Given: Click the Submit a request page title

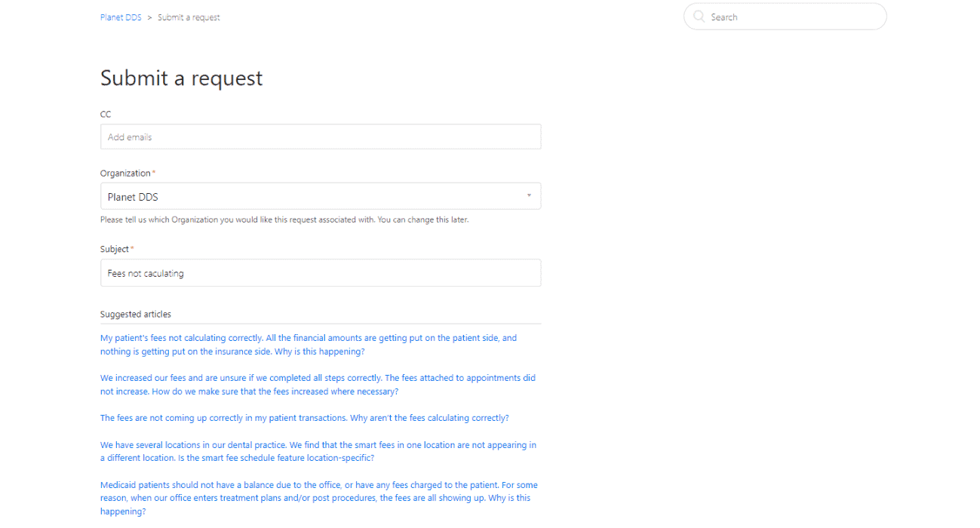Looking at the screenshot, I should [181, 78].
